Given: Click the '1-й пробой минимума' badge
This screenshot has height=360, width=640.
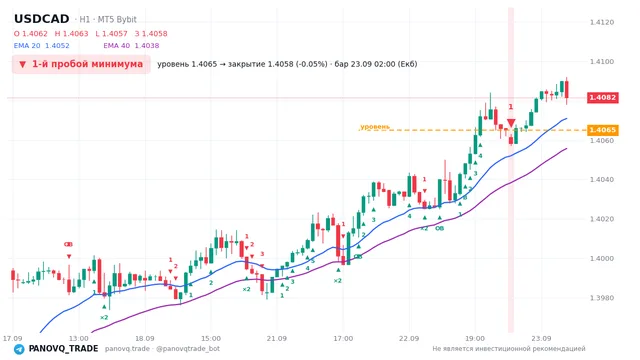Looking at the screenshot, I should [81, 64].
